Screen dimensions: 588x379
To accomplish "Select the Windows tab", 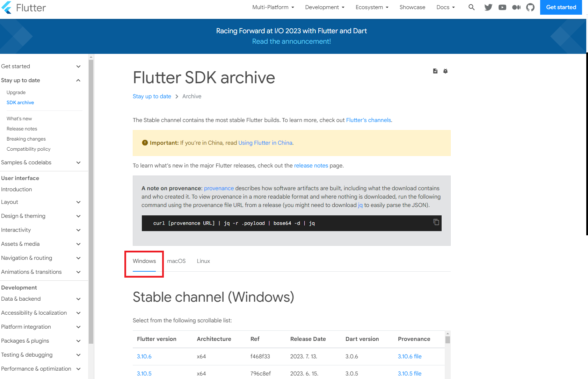I will point(144,261).
